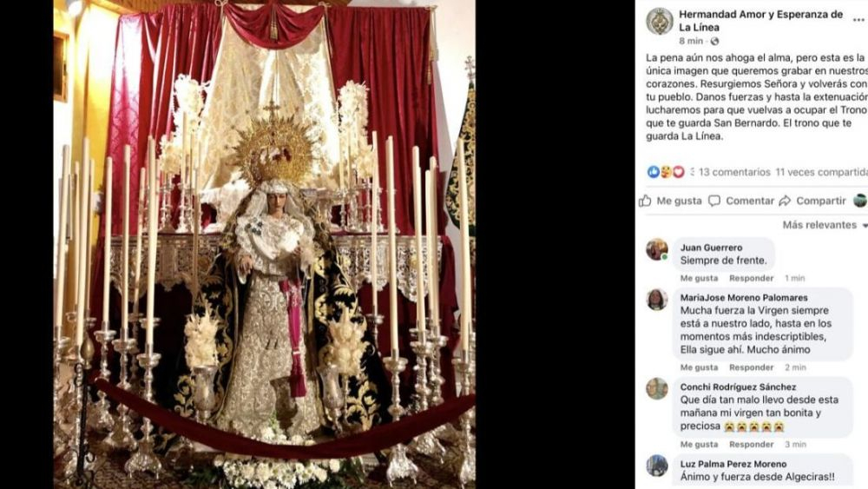Screen dimensions: 868x489
Task: Reply to Juan Guerrero's comment via Responder
Action: 751,278
